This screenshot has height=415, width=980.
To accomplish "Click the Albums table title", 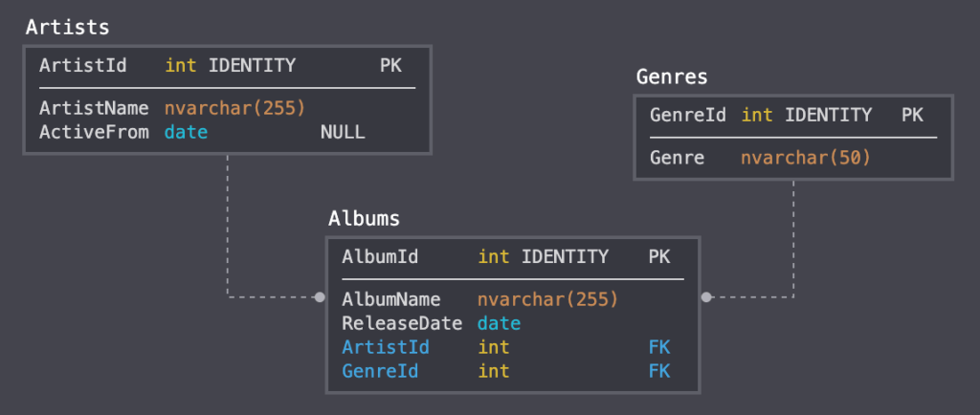I will [364, 218].
